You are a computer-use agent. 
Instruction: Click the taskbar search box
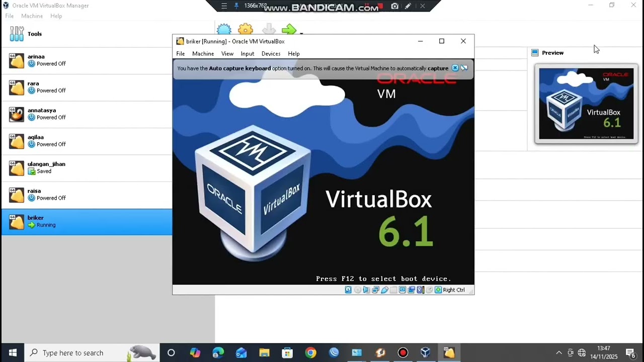(92, 352)
